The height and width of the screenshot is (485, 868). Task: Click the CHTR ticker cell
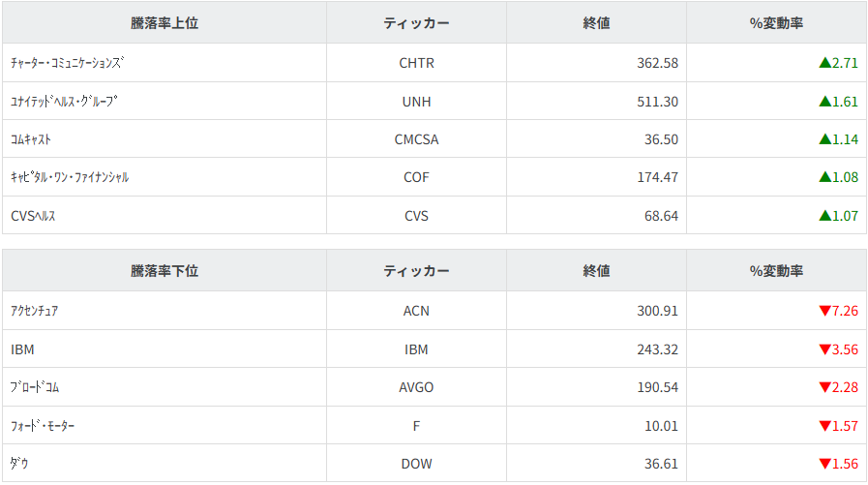(x=416, y=63)
